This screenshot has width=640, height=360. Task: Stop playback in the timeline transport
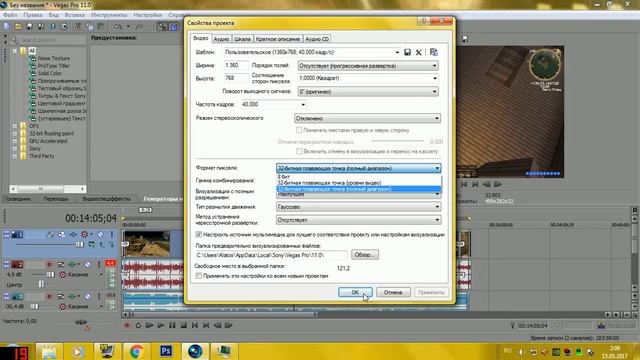point(184,325)
